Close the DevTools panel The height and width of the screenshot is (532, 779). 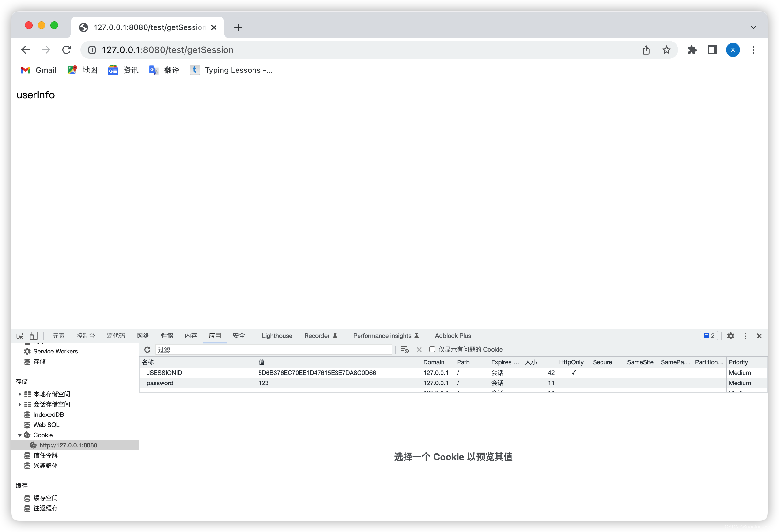(759, 336)
